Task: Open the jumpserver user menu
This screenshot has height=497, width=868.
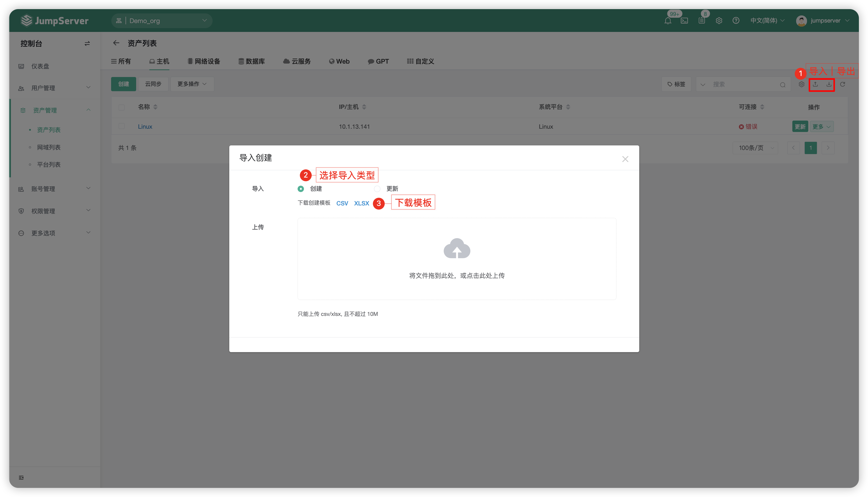Action: tap(823, 21)
